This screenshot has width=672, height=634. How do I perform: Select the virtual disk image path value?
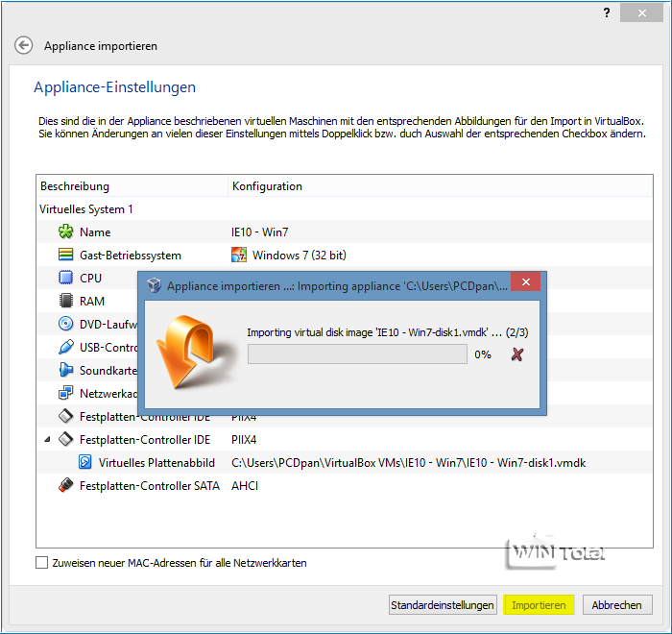[408, 463]
